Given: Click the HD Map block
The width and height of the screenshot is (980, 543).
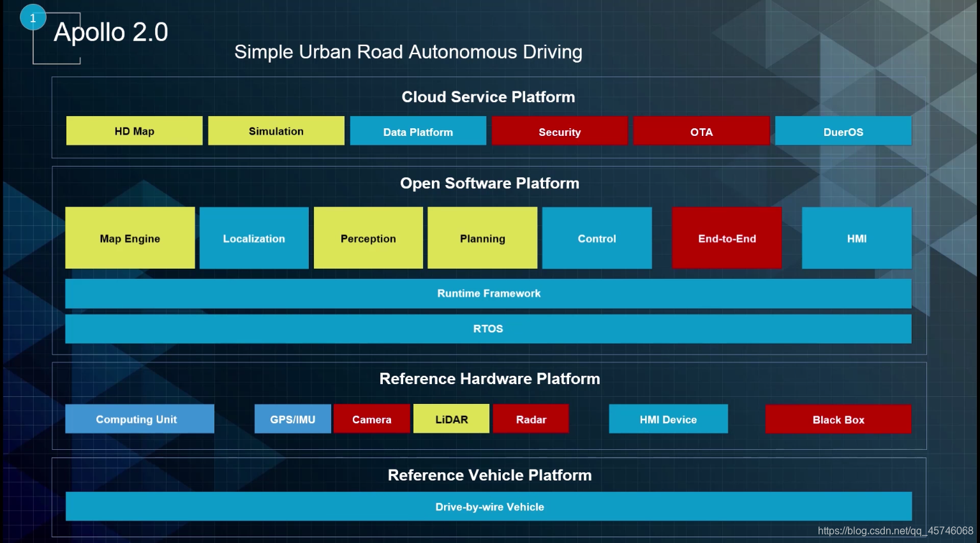Looking at the screenshot, I should (x=134, y=131).
